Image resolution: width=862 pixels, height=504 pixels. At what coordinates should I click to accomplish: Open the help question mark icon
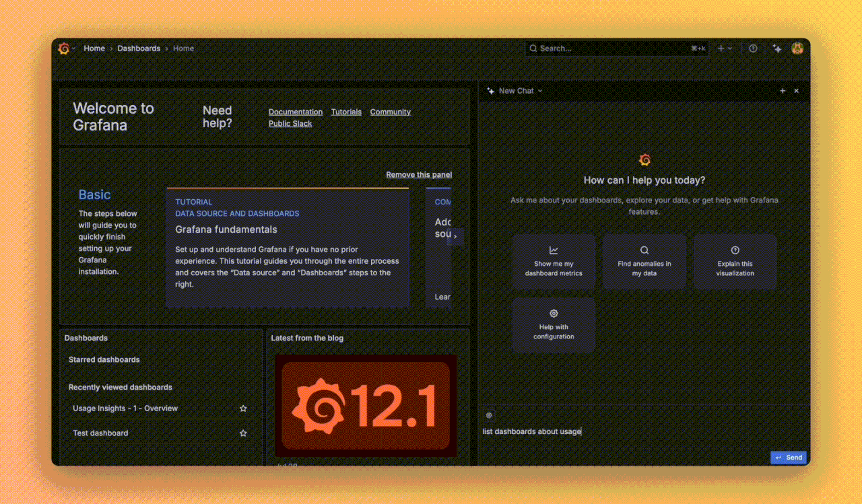(753, 48)
